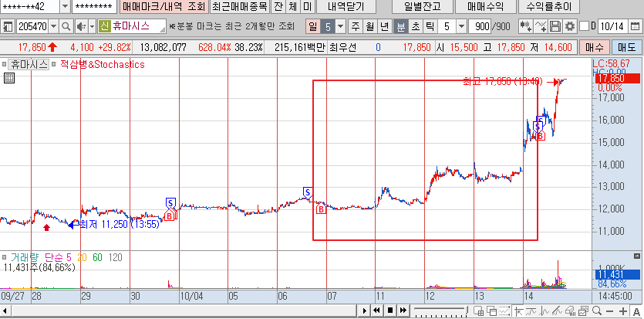Click the grid icon below stock name
644x319 pixels.
coord(8,78)
